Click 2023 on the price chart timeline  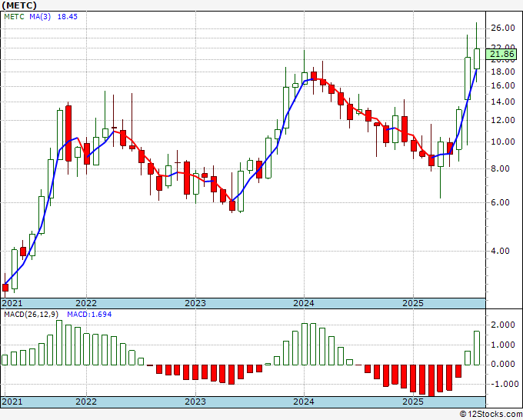pos(195,303)
